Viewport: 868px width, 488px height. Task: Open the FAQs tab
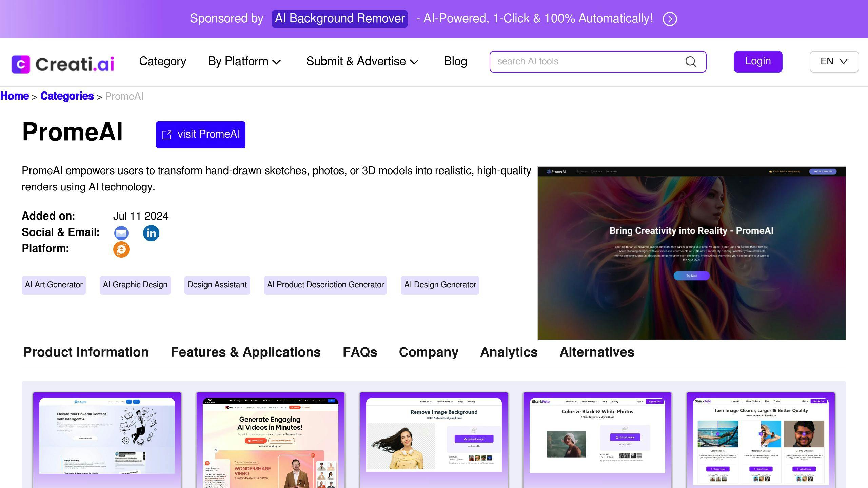tap(360, 352)
